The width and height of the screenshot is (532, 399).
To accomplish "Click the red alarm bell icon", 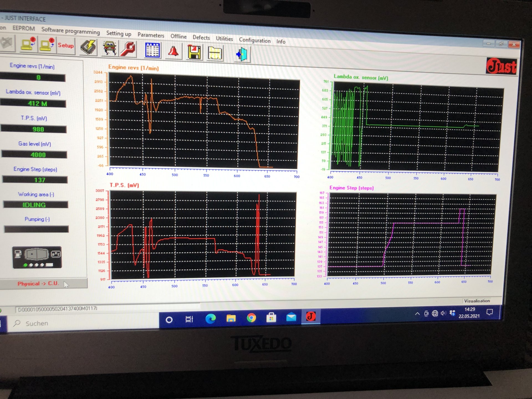I will (174, 52).
